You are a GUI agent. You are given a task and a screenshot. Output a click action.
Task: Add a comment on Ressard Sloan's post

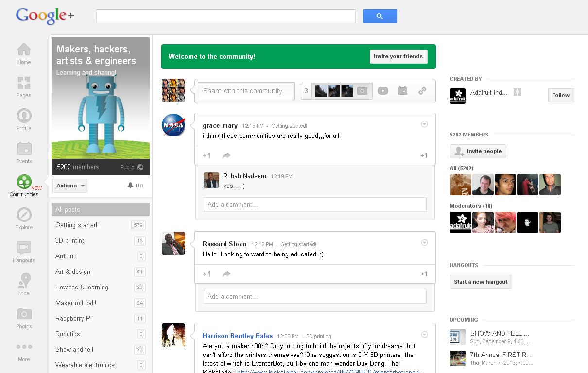[315, 296]
